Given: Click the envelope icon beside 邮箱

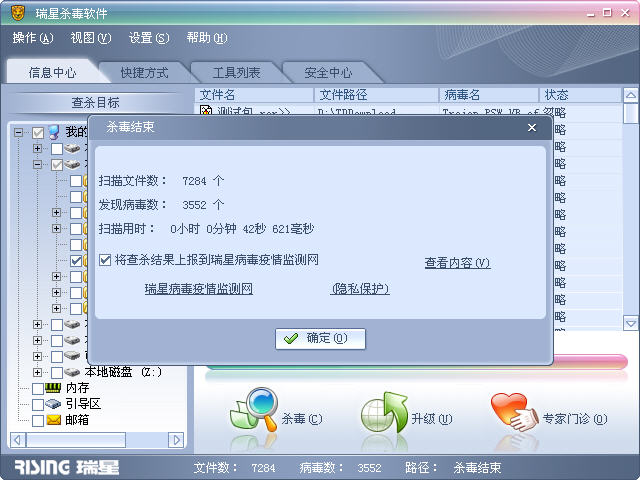Looking at the screenshot, I should tap(53, 420).
